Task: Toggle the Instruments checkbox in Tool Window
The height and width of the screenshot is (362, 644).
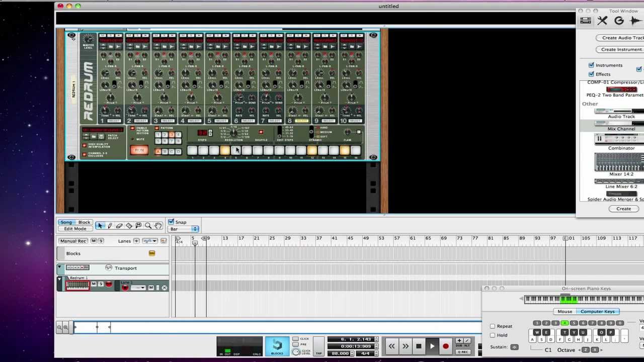Action: [591, 65]
